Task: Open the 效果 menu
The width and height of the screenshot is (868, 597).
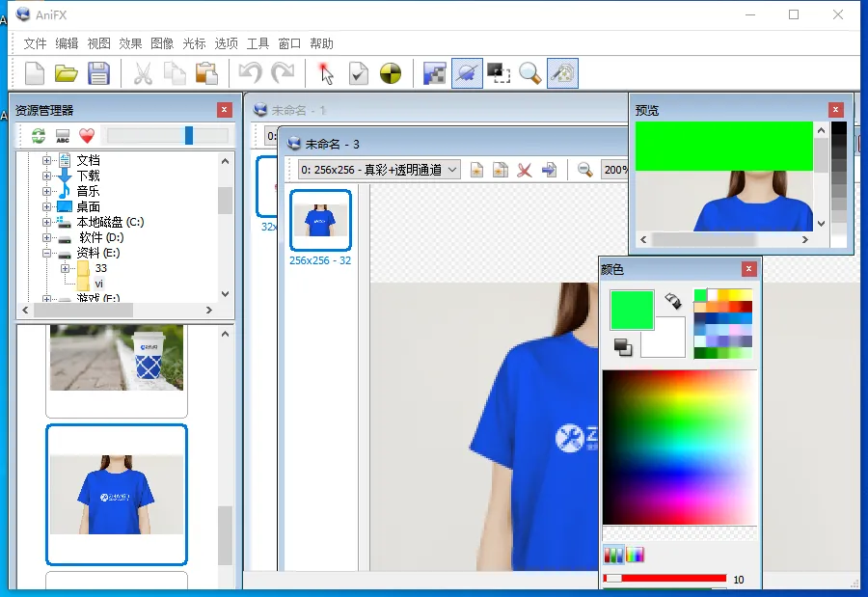Action: pos(130,43)
